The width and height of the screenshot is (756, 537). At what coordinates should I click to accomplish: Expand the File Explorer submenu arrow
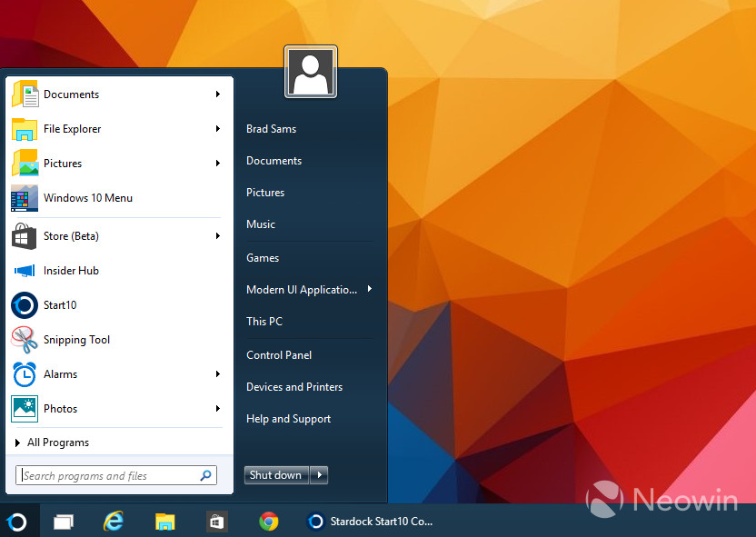tap(218, 129)
